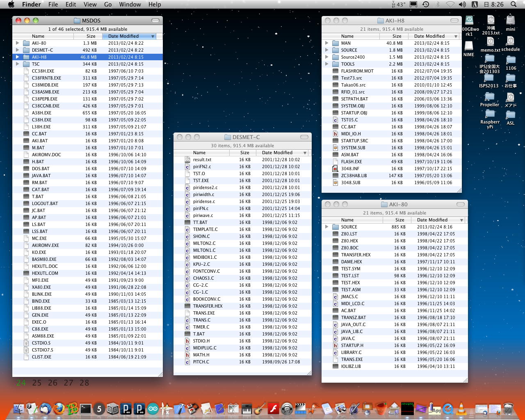Toggle toolbar pill button in DESMET-C window
The width and height of the screenshot is (525, 420).
(x=304, y=137)
